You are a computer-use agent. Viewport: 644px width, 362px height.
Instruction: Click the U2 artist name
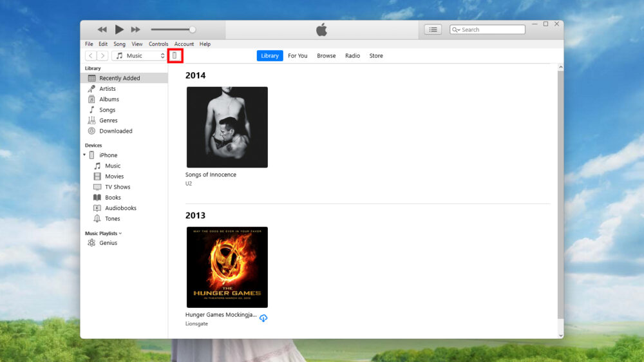189,184
